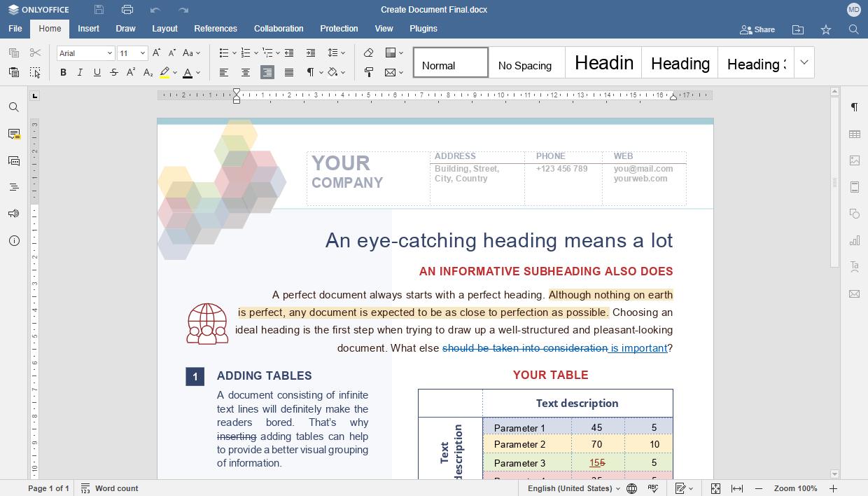Switch to the Insert ribbon tab
This screenshot has height=496, width=868.
[x=88, y=29]
